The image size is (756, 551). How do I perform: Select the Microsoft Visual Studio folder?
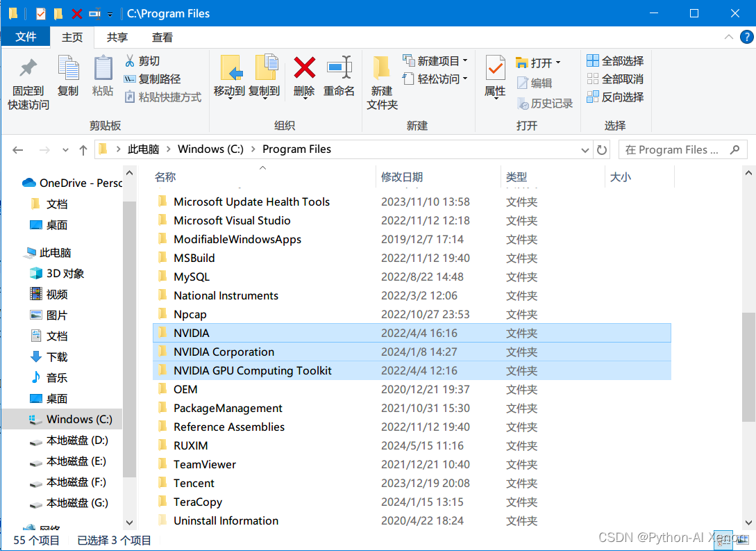pyautogui.click(x=232, y=220)
